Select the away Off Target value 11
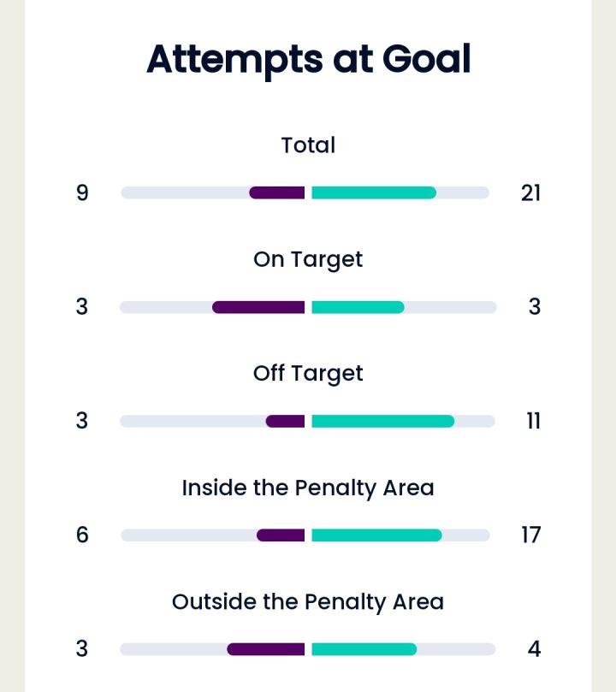The height and width of the screenshot is (692, 616). coord(534,421)
